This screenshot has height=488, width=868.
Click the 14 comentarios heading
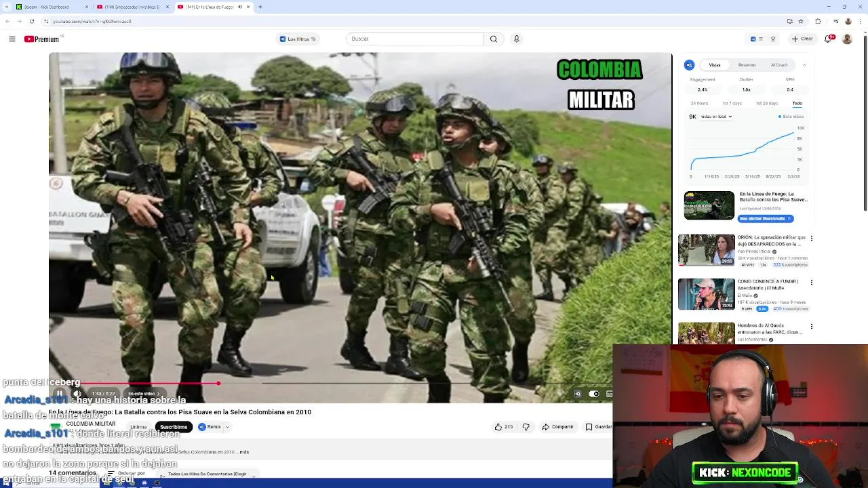coord(73,473)
